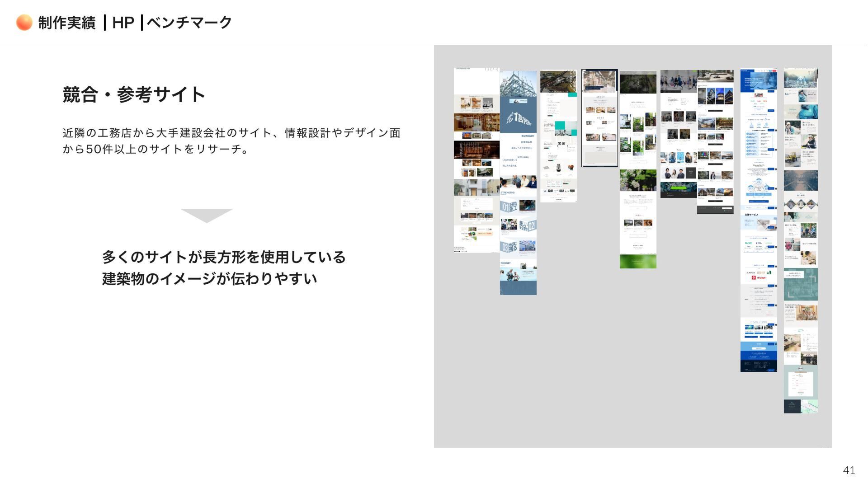Click the HP label in the header
This screenshot has width=868, height=488.
123,22
